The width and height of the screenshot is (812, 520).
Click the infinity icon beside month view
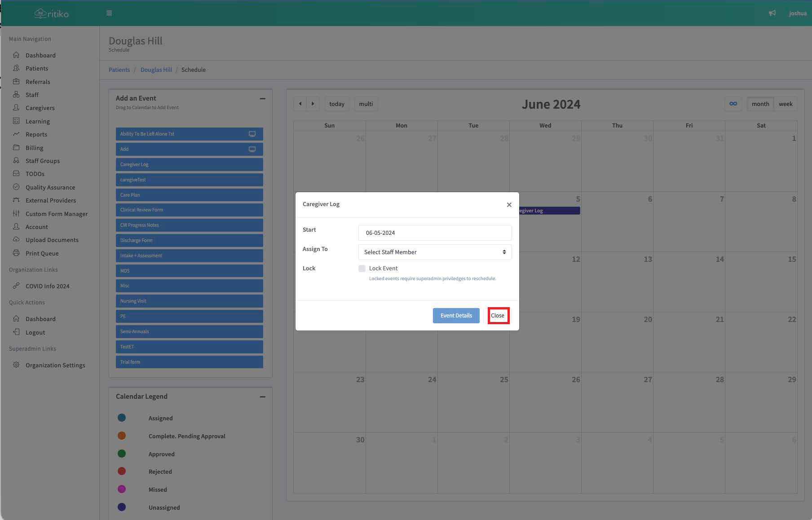click(733, 104)
